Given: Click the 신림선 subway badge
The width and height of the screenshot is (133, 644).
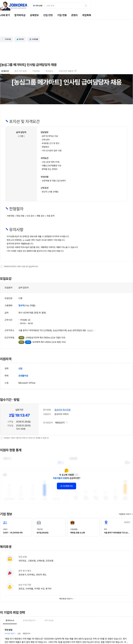Looking at the screenshot, I should 28,342.
